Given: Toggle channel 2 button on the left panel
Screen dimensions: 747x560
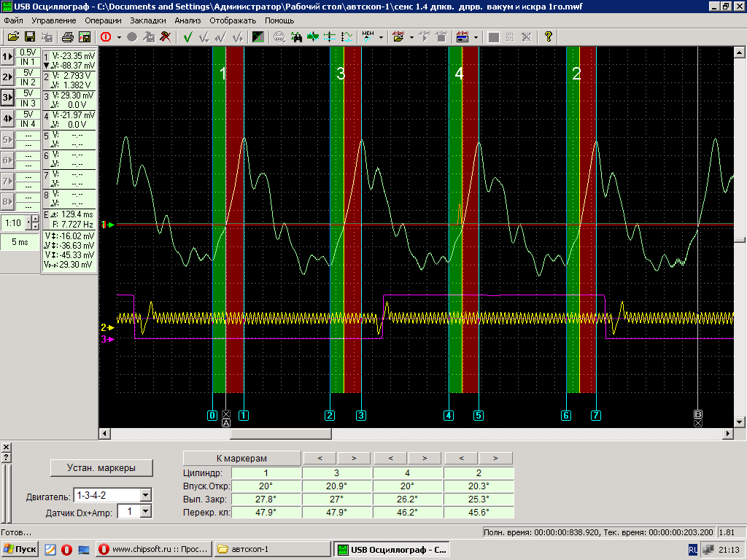Looking at the screenshot, I should pos(7,77).
